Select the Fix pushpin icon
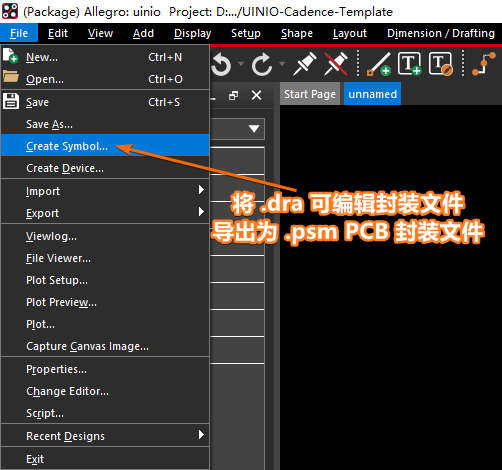The image size is (502, 470). coord(305,63)
